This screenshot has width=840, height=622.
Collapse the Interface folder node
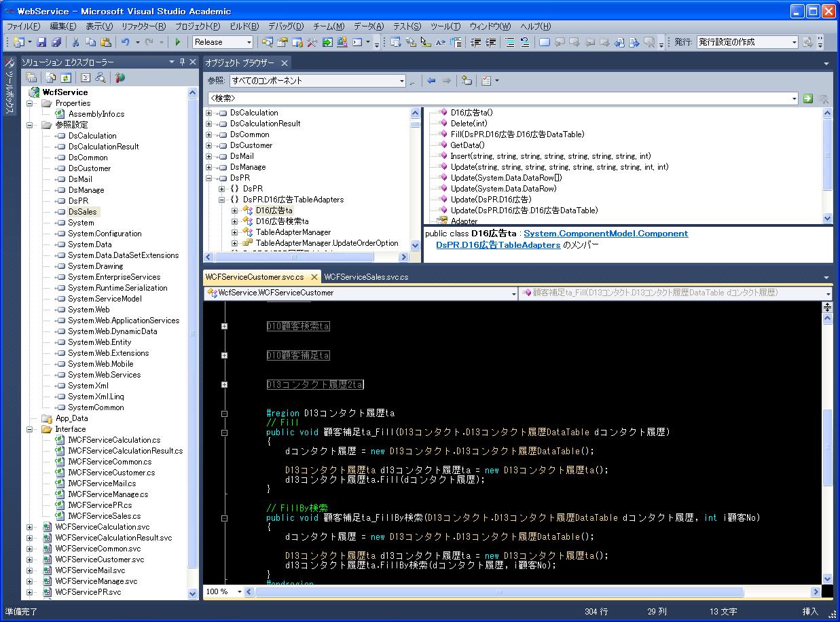[29, 429]
